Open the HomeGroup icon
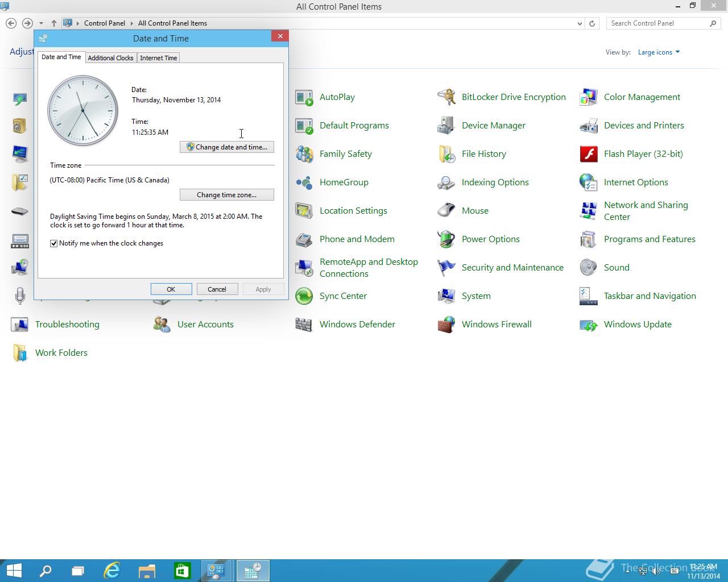The width and height of the screenshot is (728, 582). click(304, 182)
